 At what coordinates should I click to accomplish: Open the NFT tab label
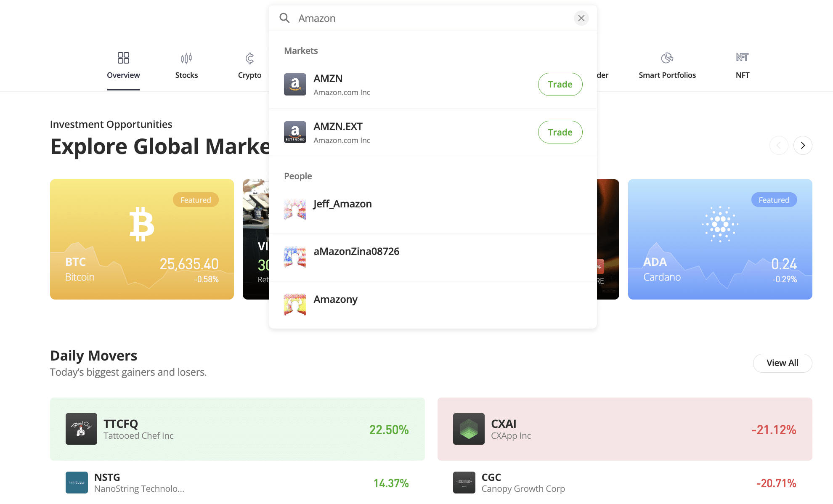742,75
